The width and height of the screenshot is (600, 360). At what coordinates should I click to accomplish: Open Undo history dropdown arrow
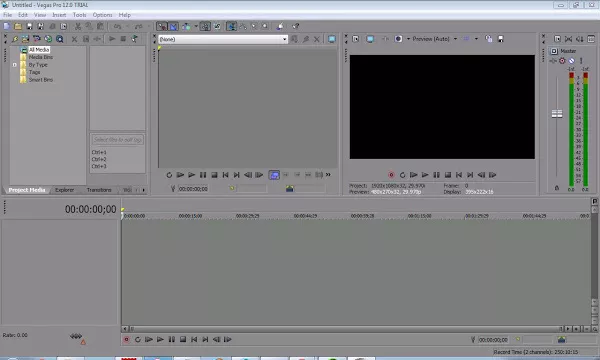[127, 26]
